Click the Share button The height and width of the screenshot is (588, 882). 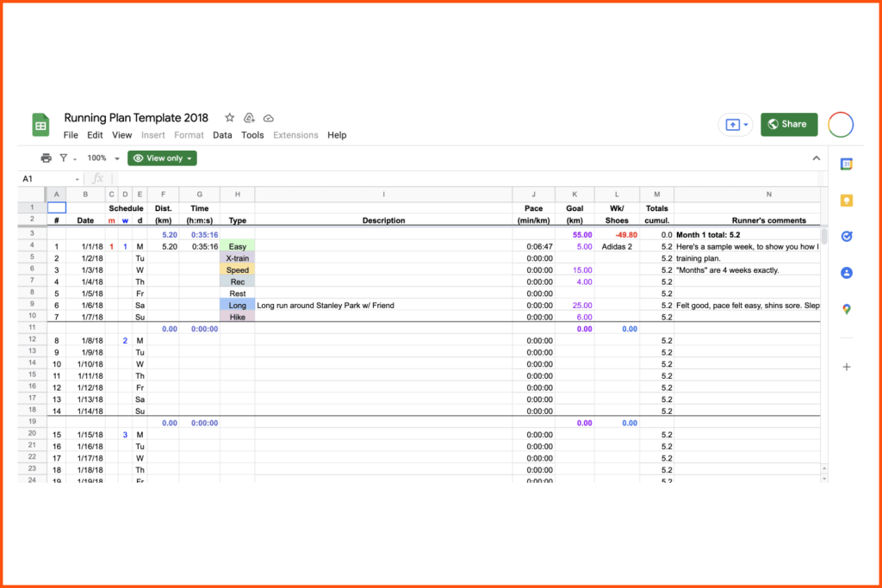coord(789,124)
